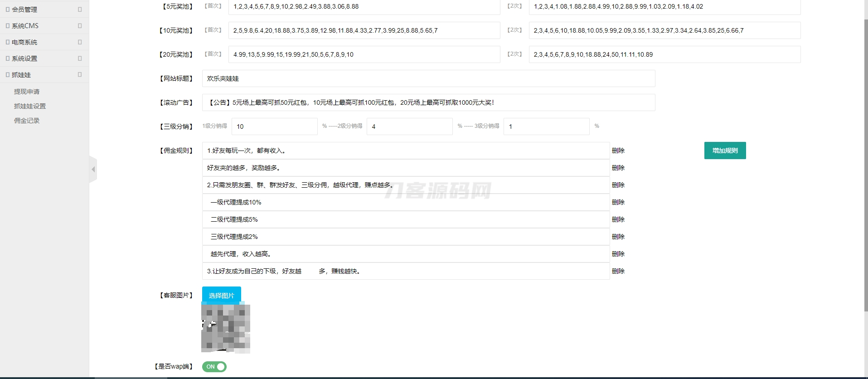Click the 滚动广告 announcement text field

(x=428, y=102)
